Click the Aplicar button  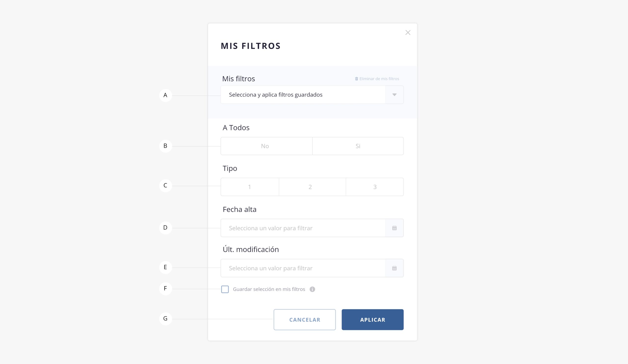373,320
